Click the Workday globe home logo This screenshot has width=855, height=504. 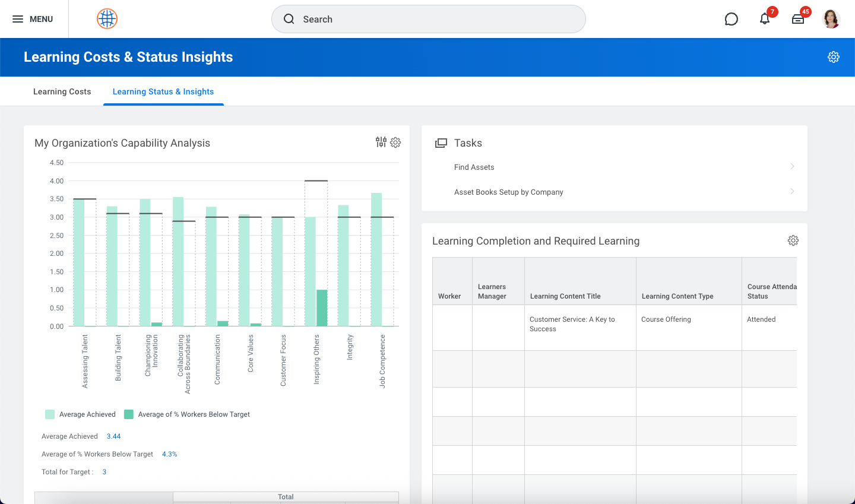(x=106, y=18)
